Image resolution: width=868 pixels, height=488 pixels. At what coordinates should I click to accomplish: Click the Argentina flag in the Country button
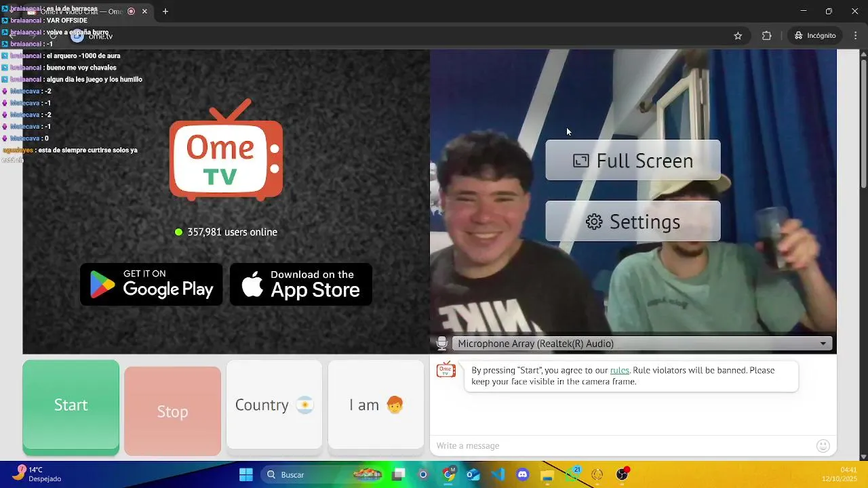point(304,405)
